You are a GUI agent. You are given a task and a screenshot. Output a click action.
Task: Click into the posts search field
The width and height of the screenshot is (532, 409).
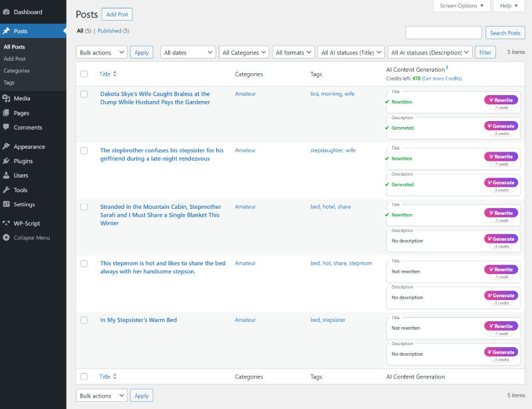point(443,33)
